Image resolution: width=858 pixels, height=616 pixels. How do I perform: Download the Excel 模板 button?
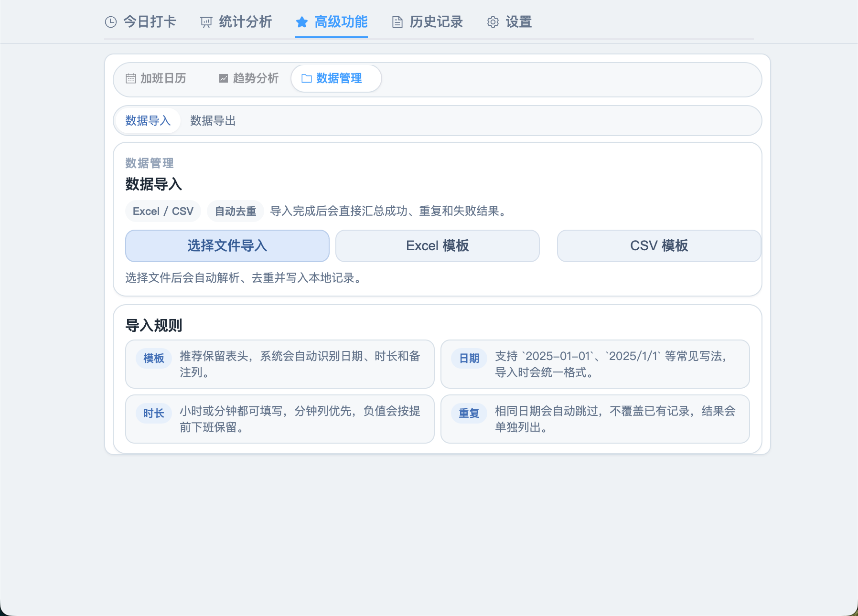(x=437, y=246)
